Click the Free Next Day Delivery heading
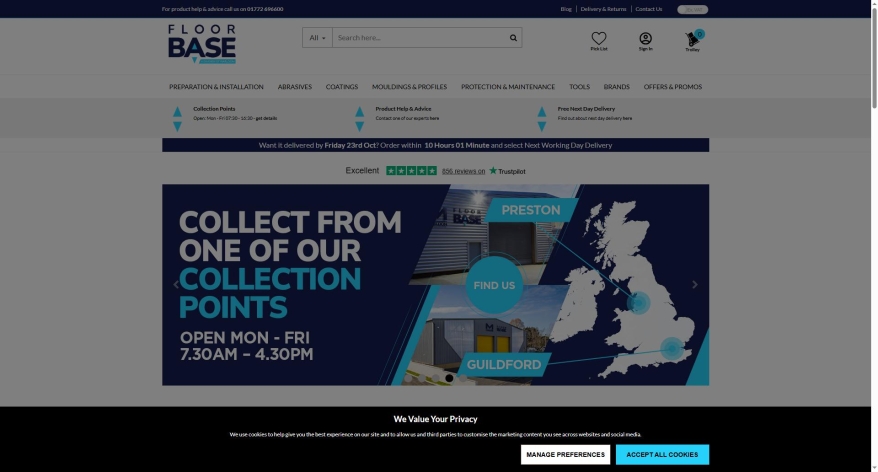The width and height of the screenshot is (878, 472). (x=586, y=109)
